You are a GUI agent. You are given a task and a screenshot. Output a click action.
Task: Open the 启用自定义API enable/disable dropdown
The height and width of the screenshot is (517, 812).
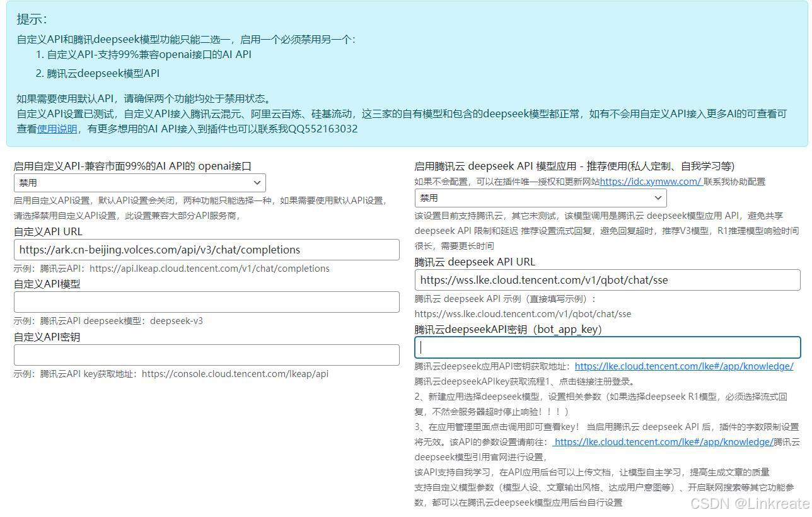(x=139, y=183)
